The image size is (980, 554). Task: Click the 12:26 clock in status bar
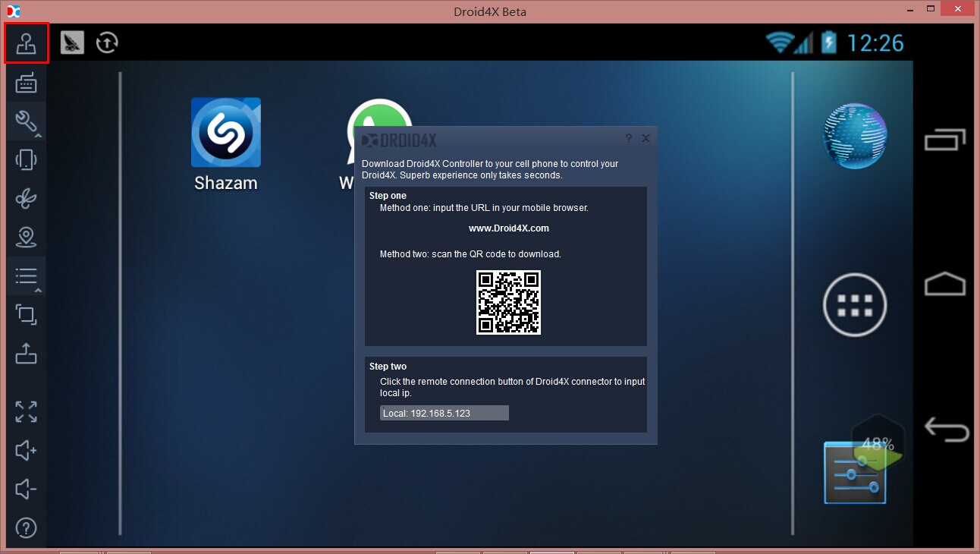coord(875,42)
